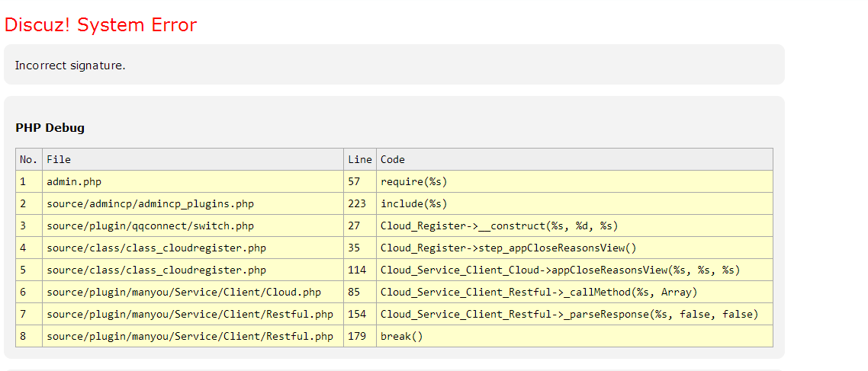Select Restful.php file cell in row 7
868x371 pixels.
(x=193, y=314)
